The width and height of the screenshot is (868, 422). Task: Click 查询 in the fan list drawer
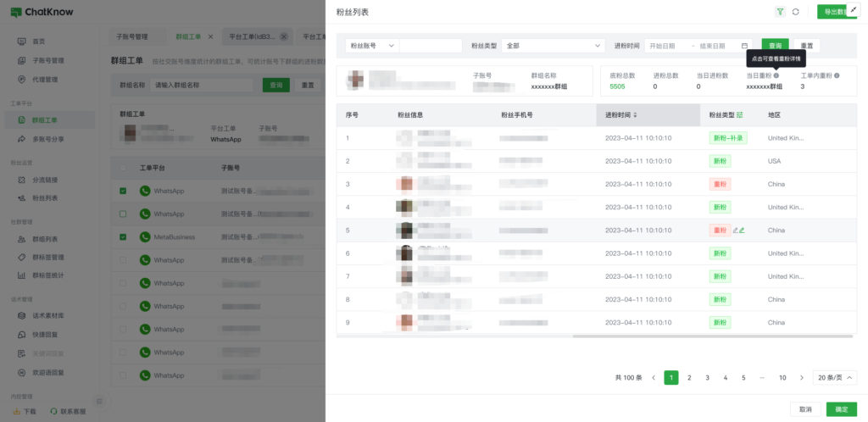(775, 46)
